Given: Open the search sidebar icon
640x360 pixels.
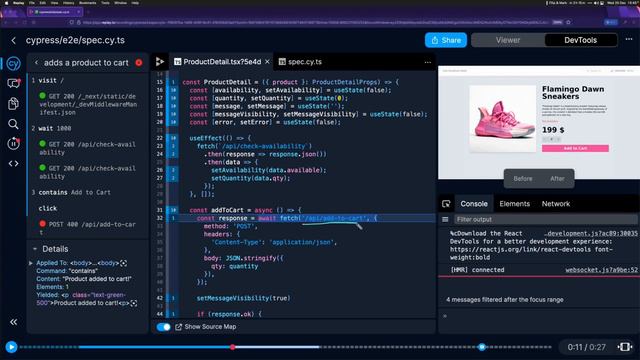Looking at the screenshot, I should (13, 124).
